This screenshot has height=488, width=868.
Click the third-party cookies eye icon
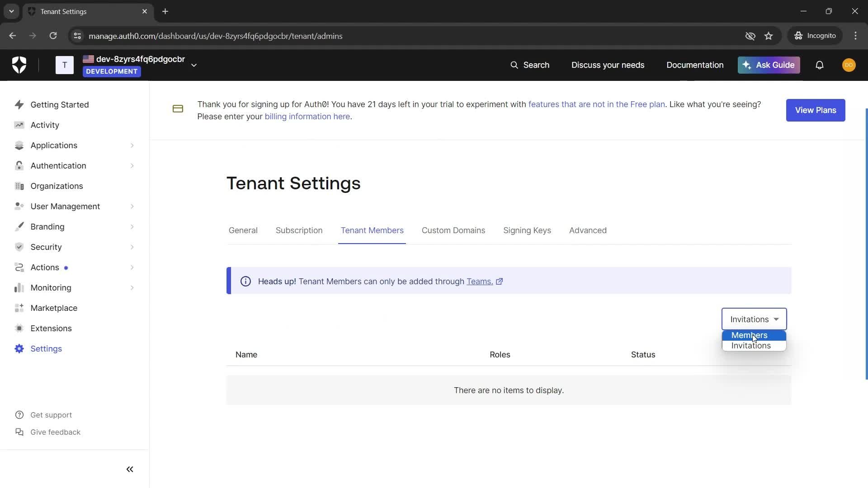[750, 36]
